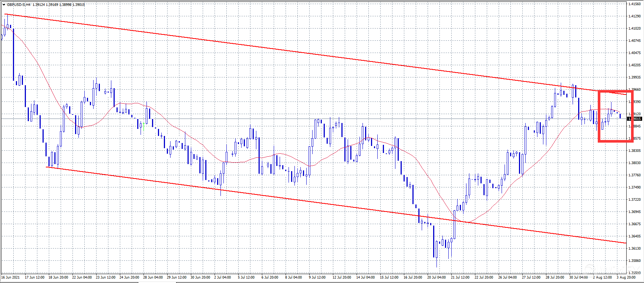Click the 29 Jun 12:00 time label

point(176,277)
